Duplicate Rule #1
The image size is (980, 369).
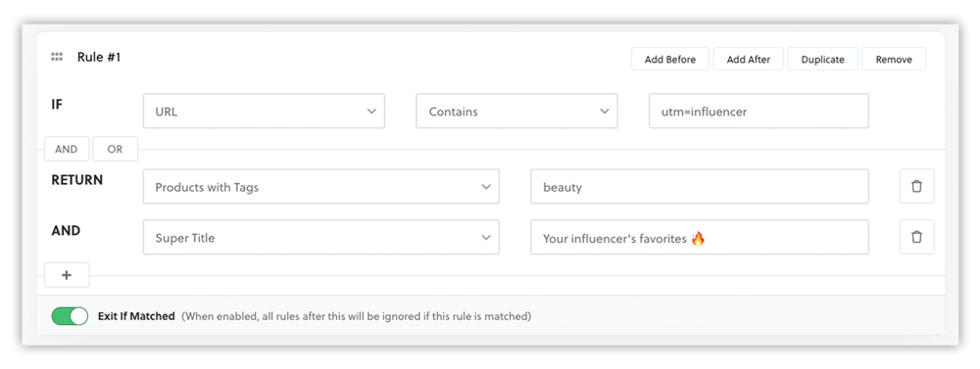click(x=822, y=60)
